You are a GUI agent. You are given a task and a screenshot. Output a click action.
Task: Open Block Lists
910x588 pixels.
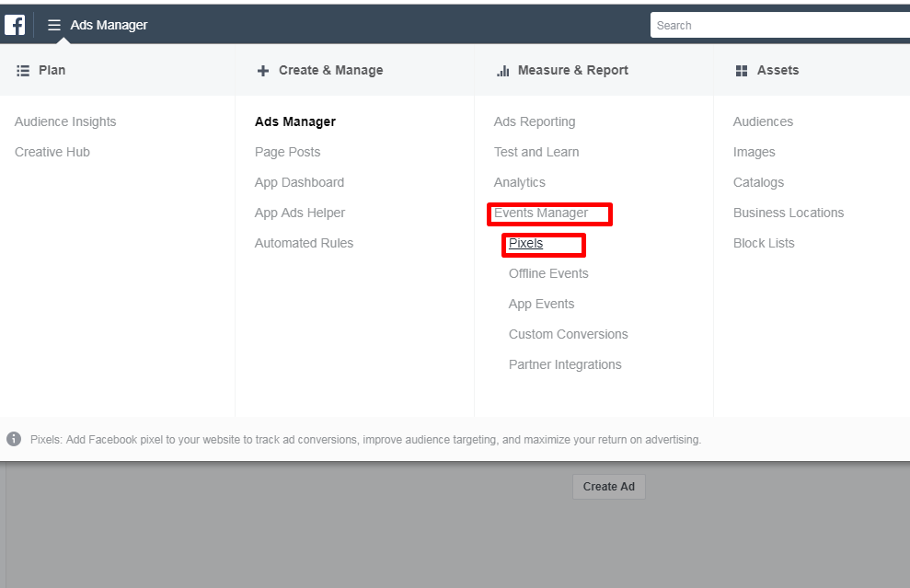[764, 243]
